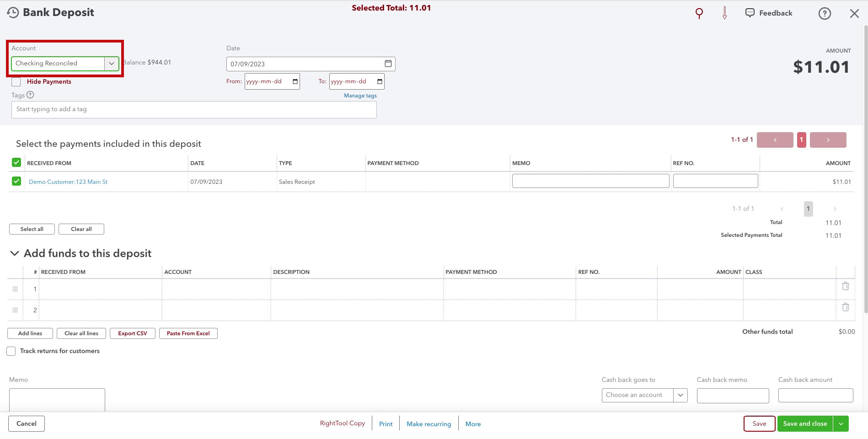Grab the drag handle of line 2

click(x=15, y=310)
